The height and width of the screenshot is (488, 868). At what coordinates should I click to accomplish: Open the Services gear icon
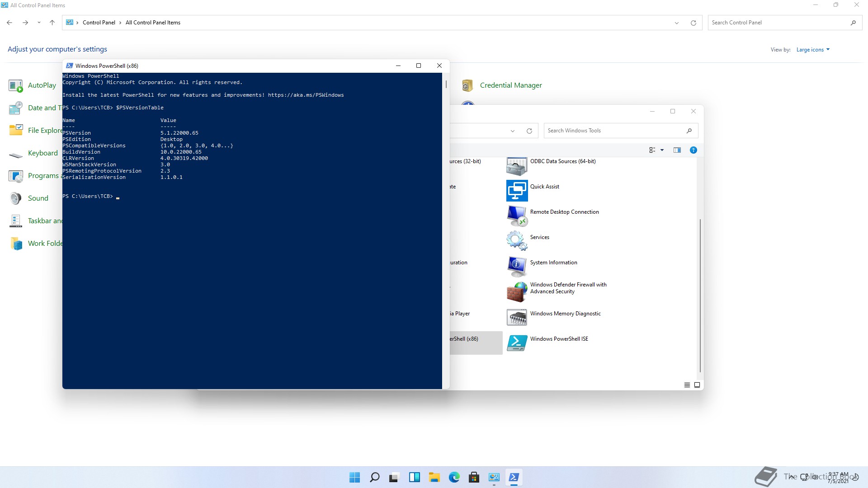click(x=517, y=241)
